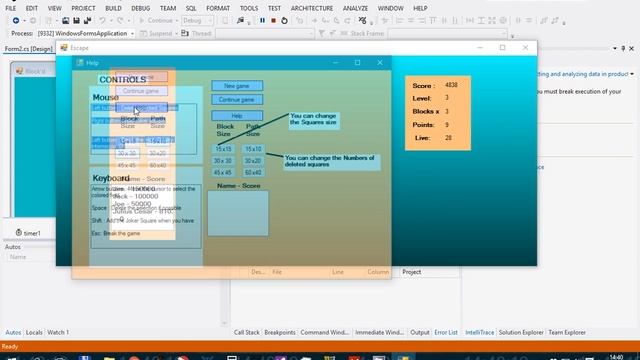Image resolution: width=640 pixels, height=360 pixels.
Task: Click the Save icon in toolbar
Action: pyautogui.click(x=76, y=20)
